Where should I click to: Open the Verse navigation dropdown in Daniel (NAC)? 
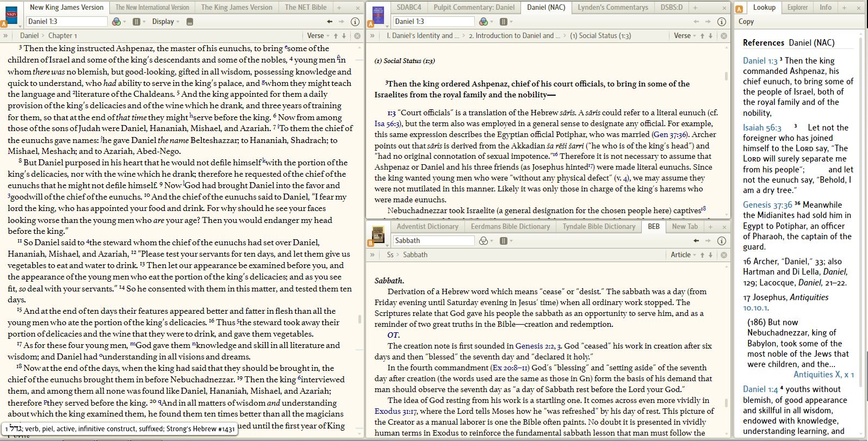(x=684, y=36)
